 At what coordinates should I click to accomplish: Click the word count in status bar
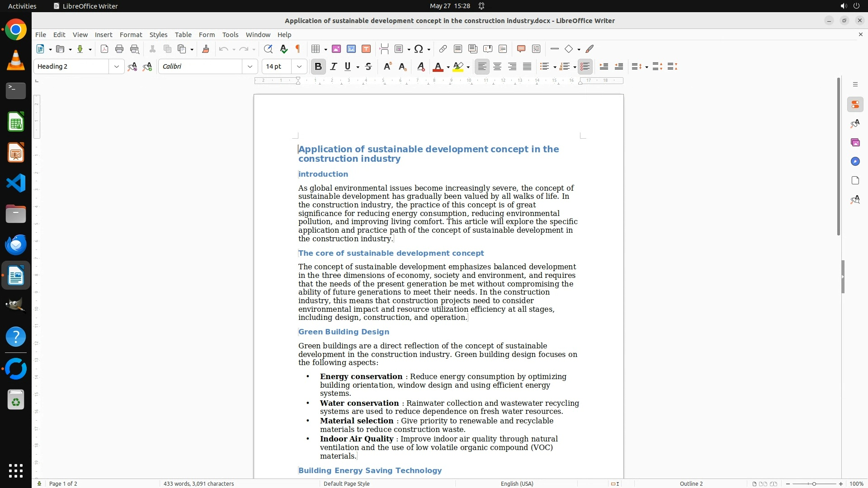point(198,483)
